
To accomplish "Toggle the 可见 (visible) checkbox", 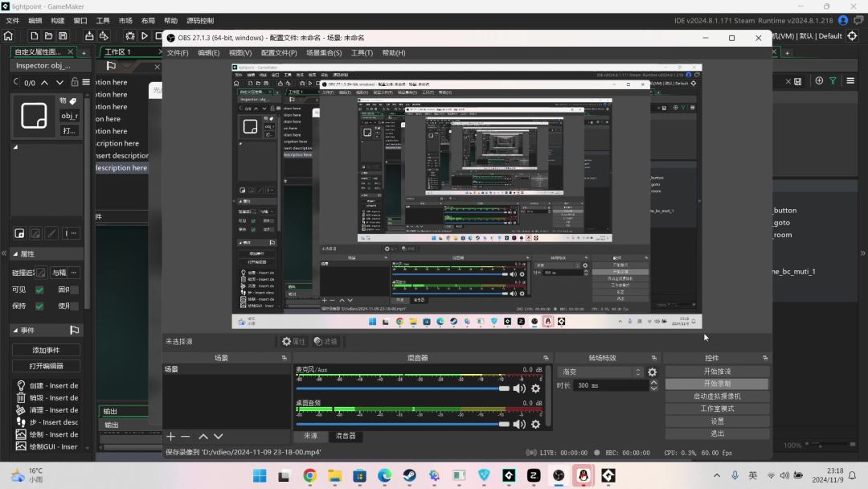I will (x=39, y=290).
